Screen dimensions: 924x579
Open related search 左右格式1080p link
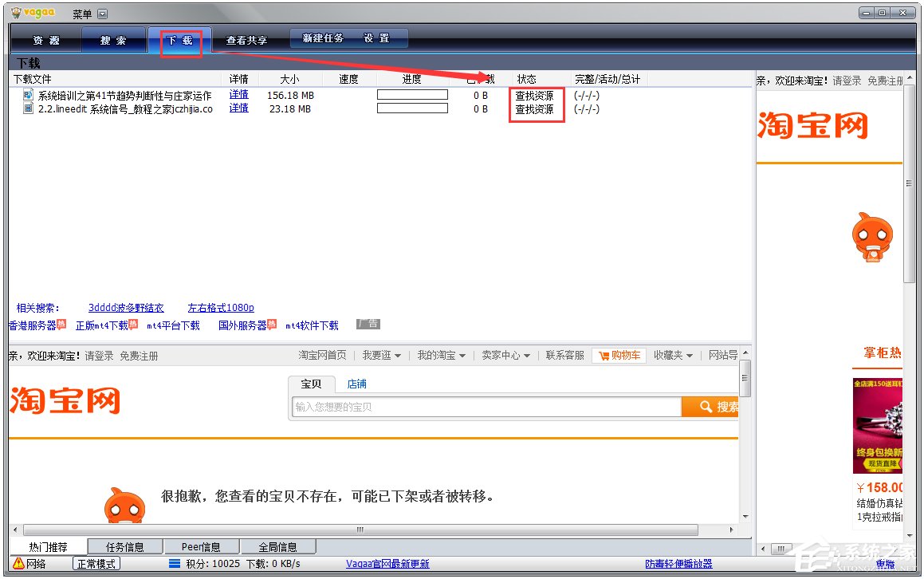pyautogui.click(x=221, y=308)
